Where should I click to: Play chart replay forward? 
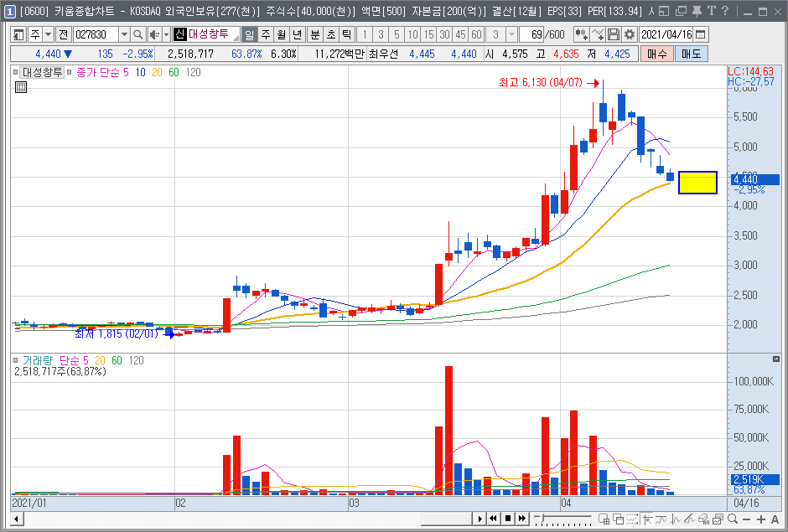[x=480, y=519]
